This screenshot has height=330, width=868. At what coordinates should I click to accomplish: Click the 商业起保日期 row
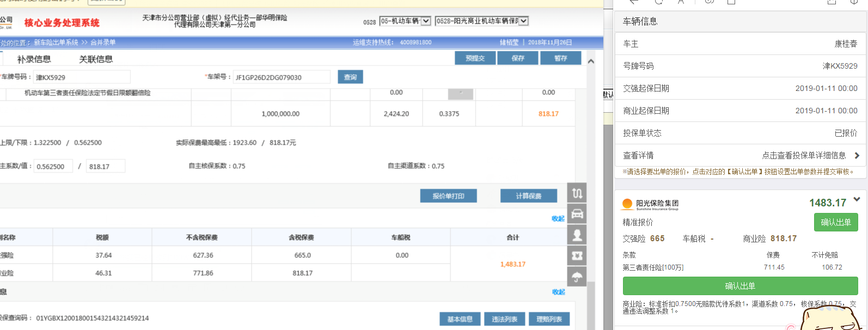point(740,111)
